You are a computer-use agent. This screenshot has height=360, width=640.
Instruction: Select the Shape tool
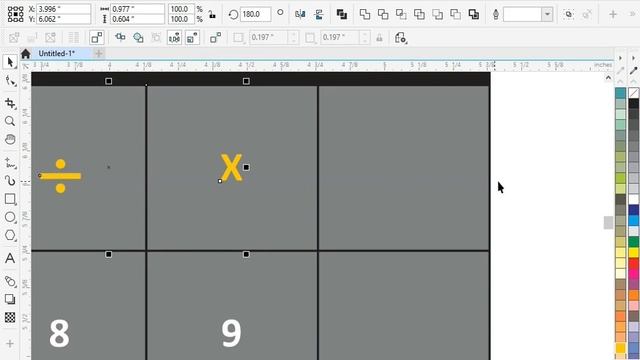coord(10,81)
